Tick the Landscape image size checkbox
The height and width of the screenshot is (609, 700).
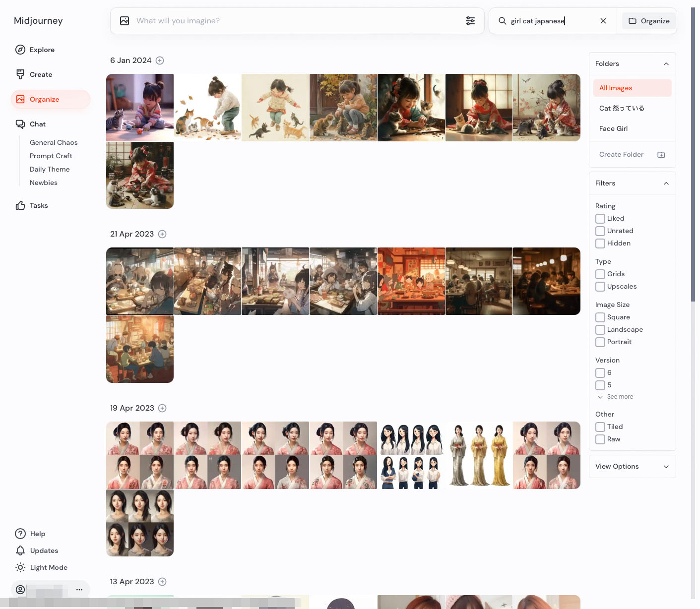coord(600,330)
